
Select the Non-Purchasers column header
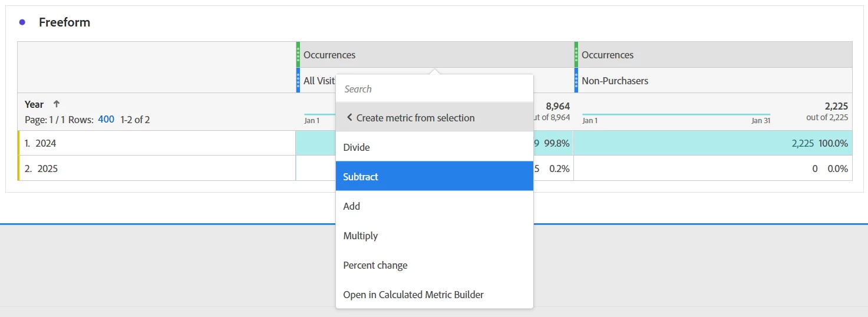pyautogui.click(x=615, y=81)
